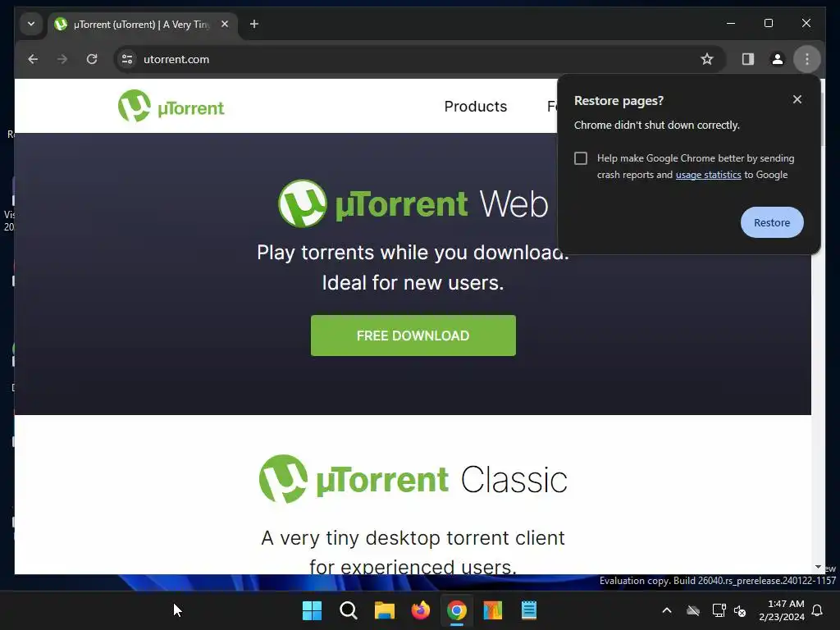840x630 pixels.
Task: Open Chrome three-dot menu
Action: 807,59
